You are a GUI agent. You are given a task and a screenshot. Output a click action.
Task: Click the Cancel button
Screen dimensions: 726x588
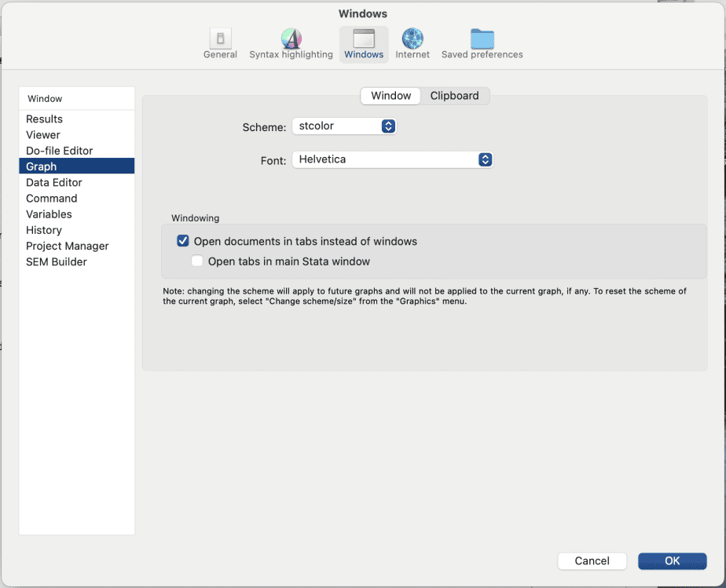[x=592, y=561]
